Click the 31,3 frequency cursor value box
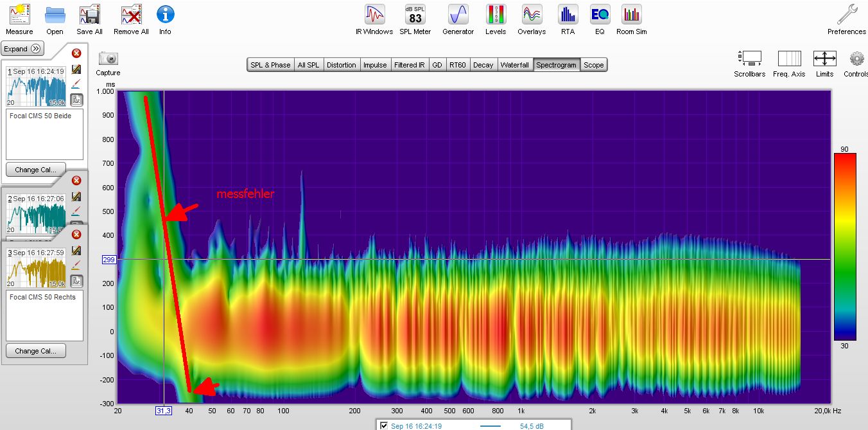Image resolution: width=868 pixels, height=430 pixels. pos(164,410)
